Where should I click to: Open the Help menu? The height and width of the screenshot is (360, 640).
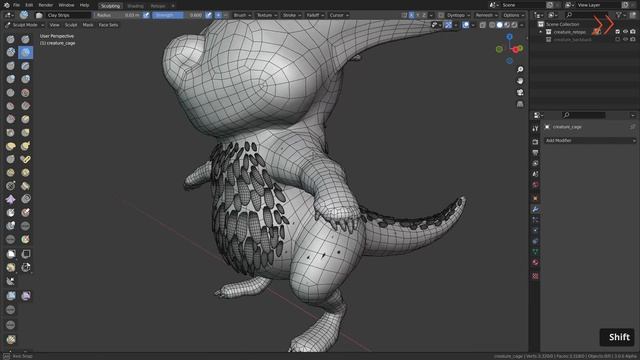84,5
